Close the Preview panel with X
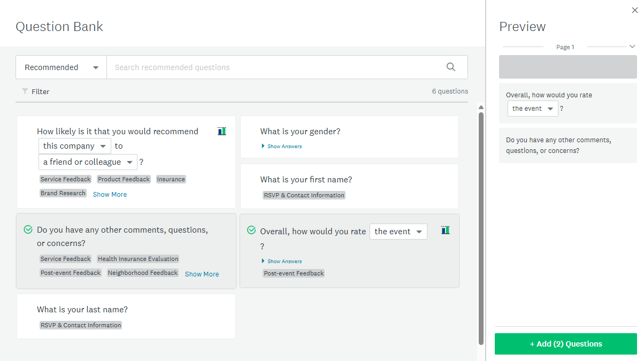This screenshot has height=361, width=644. pyautogui.click(x=635, y=10)
